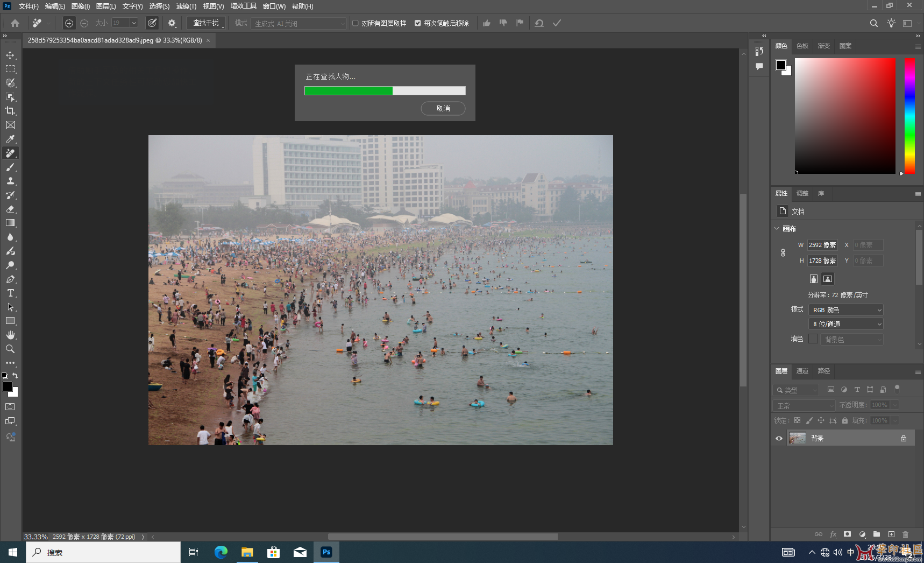Click the Windows Start button

point(13,552)
